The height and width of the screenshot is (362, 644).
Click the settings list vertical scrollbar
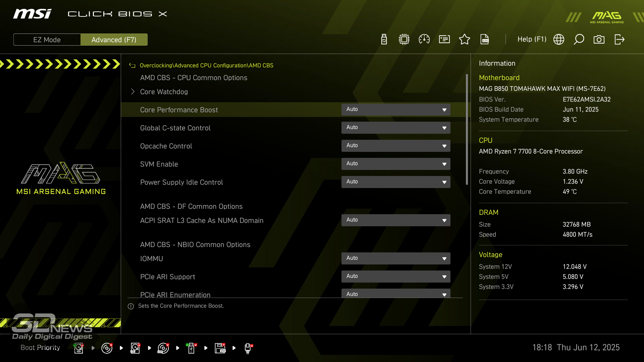pos(467,129)
